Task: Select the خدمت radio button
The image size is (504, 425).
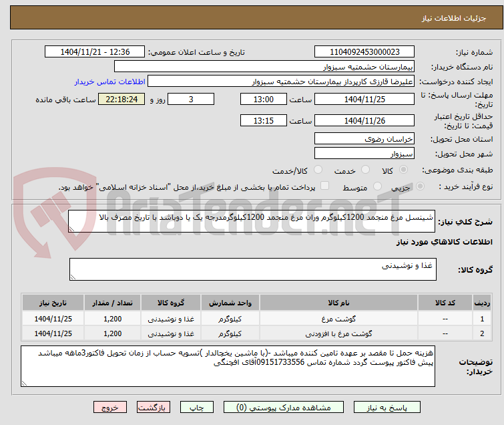Action: 365,170
